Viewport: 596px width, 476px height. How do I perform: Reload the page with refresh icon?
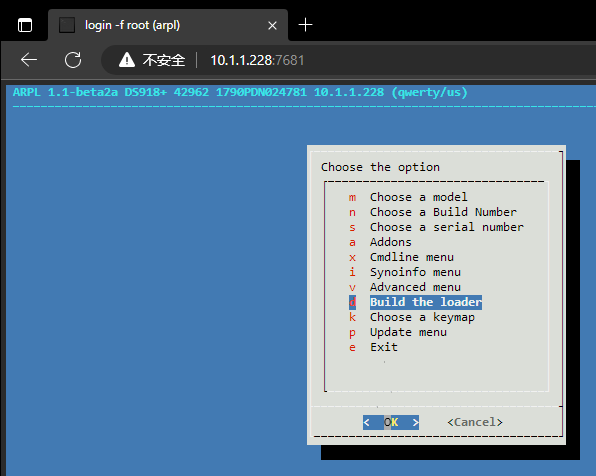coord(73,60)
